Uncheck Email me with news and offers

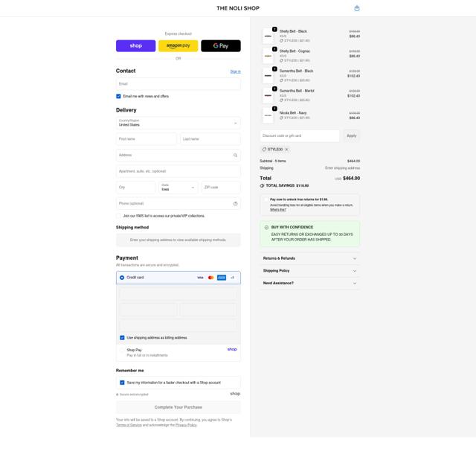[x=118, y=96]
